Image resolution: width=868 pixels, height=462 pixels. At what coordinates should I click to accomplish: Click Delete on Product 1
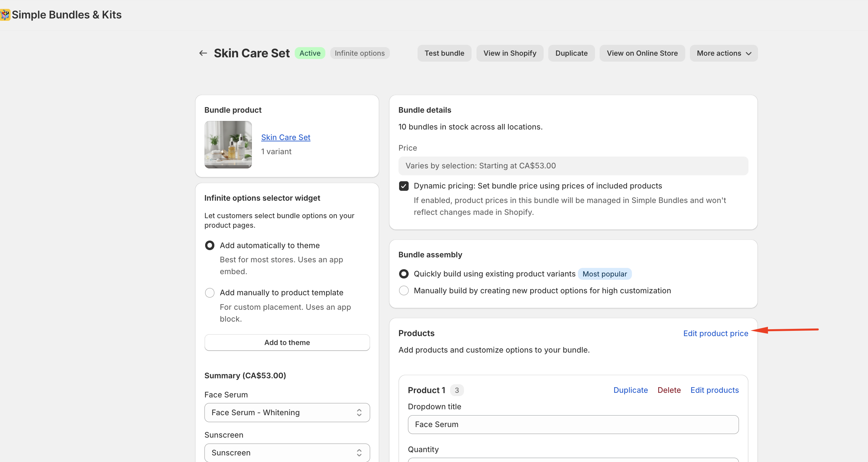pos(669,390)
